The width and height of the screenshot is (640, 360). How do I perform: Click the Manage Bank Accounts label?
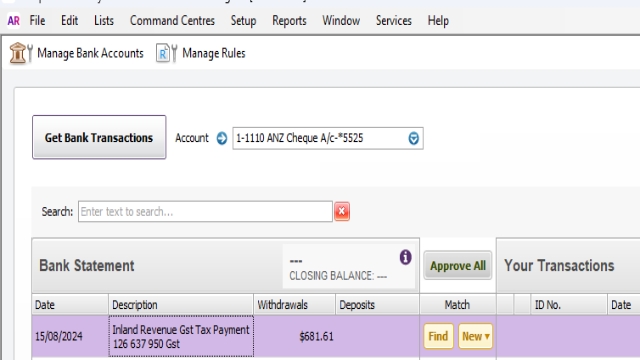pos(90,53)
